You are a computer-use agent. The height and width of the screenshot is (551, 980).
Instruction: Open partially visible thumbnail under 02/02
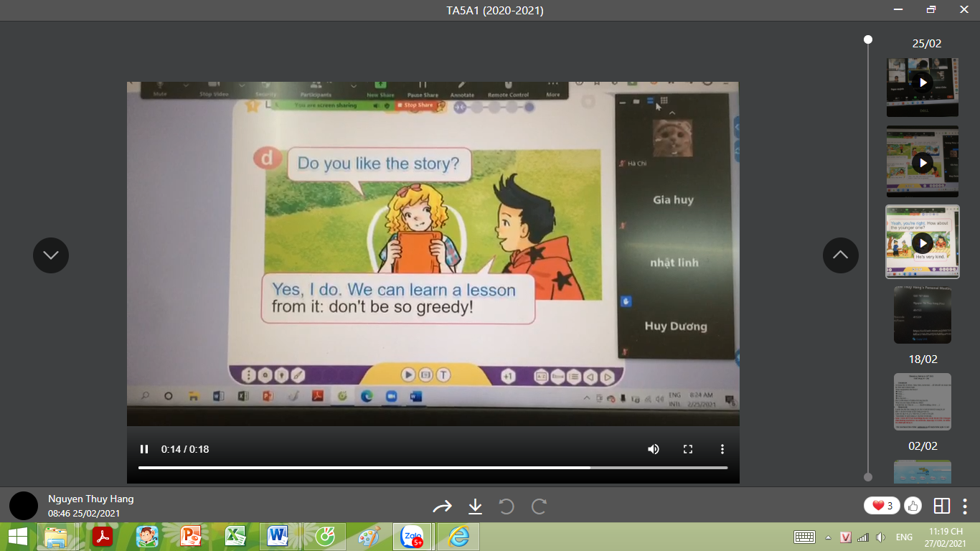pyautogui.click(x=923, y=471)
